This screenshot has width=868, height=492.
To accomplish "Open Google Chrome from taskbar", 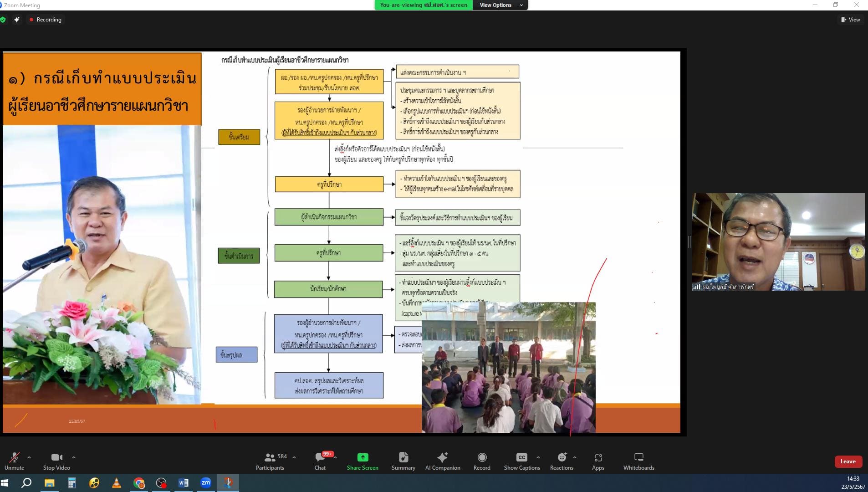I will 139,483.
